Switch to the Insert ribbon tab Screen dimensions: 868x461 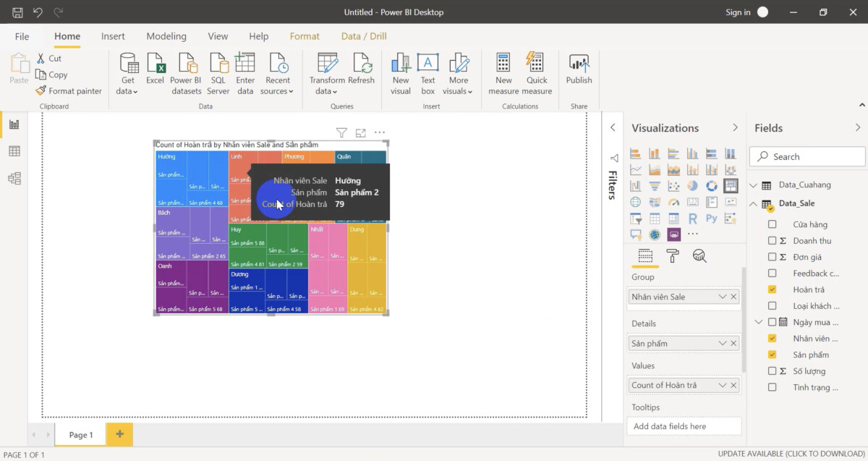click(113, 35)
